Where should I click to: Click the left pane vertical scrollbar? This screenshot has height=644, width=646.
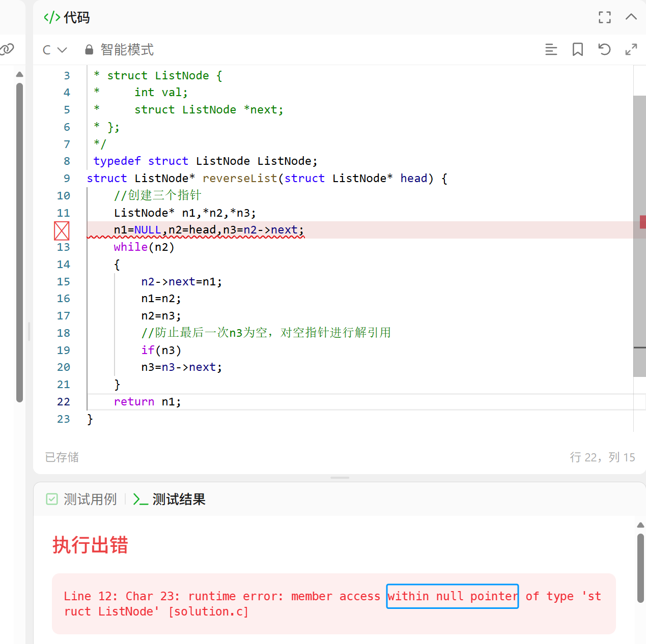point(19,242)
